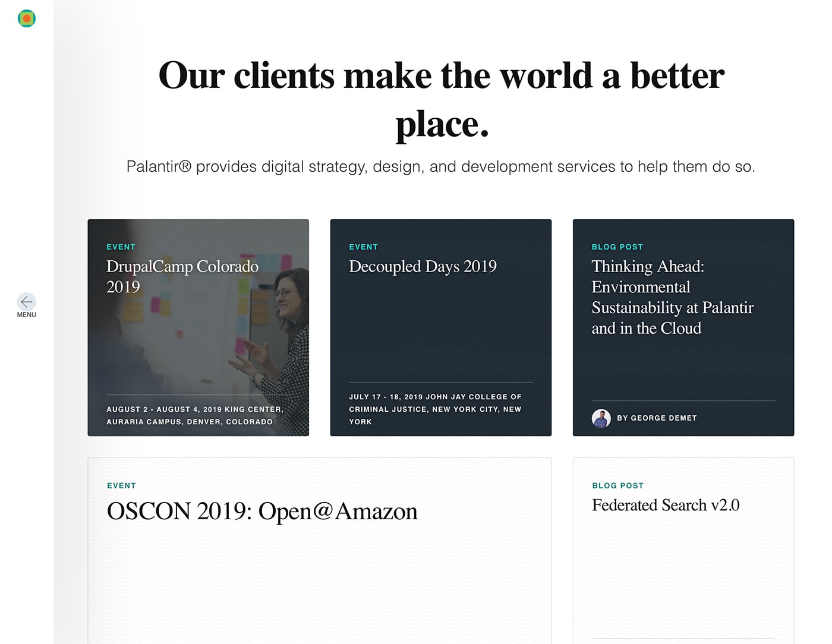The image size is (832, 644).
Task: Open the Decoupled Days 2019 event title
Action: tap(423, 266)
